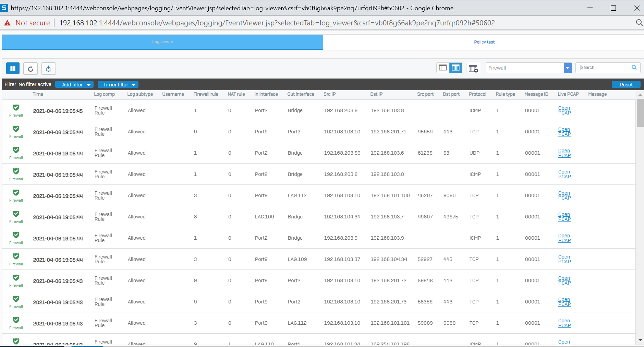Click the vertical scrollbar thumb
Screen dimensions: 644x347
[x=640, y=113]
